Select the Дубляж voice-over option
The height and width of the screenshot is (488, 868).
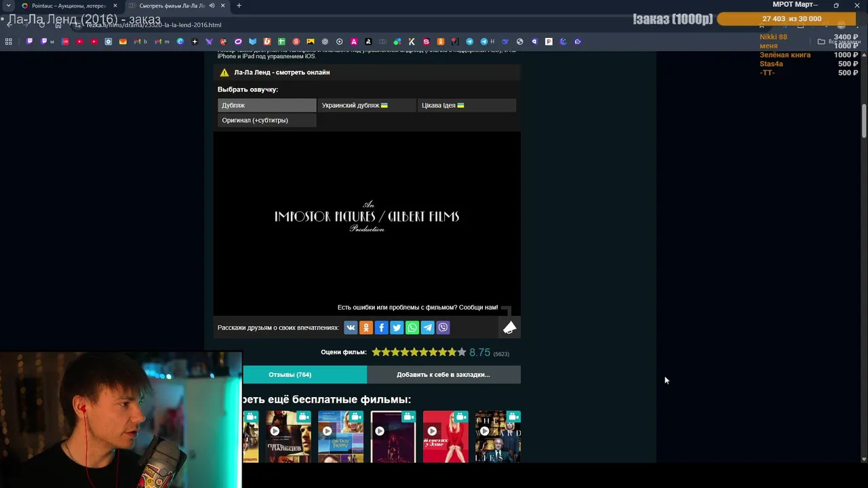point(267,105)
